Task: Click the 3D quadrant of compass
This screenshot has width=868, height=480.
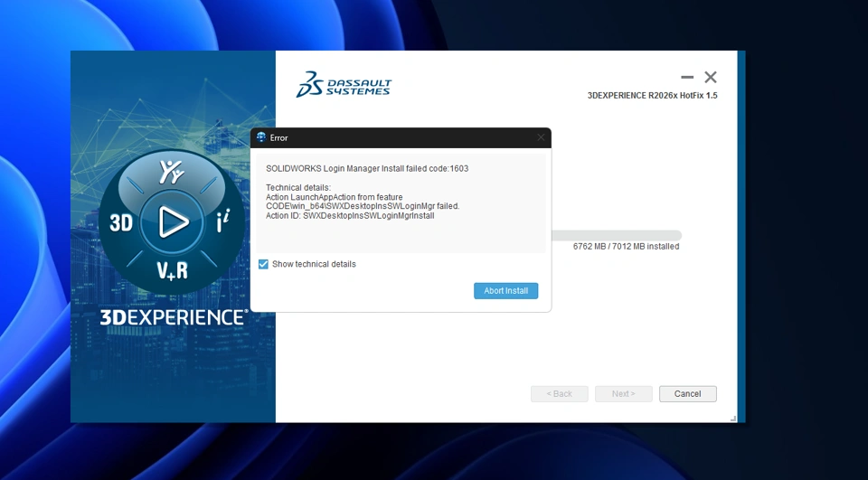Action: 121,222
